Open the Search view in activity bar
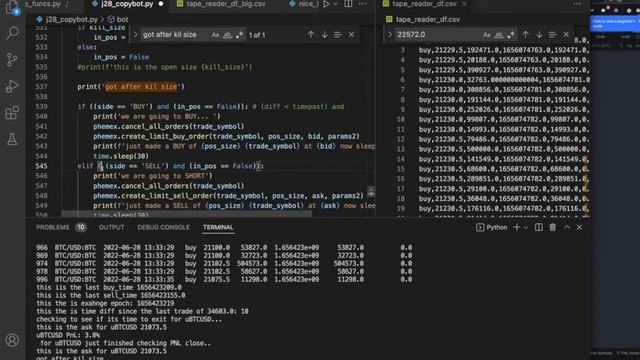The width and height of the screenshot is (640, 360). pyautogui.click(x=12, y=33)
